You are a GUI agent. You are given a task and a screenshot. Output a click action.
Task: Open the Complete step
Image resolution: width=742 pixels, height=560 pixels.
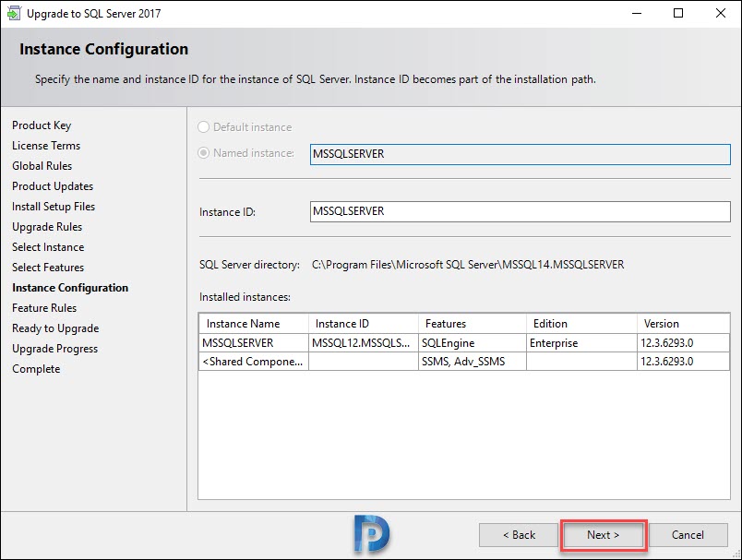pos(36,369)
